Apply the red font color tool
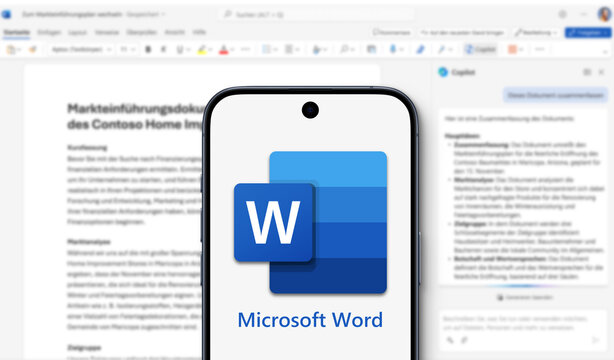The image size is (614, 360). pyautogui.click(x=223, y=50)
